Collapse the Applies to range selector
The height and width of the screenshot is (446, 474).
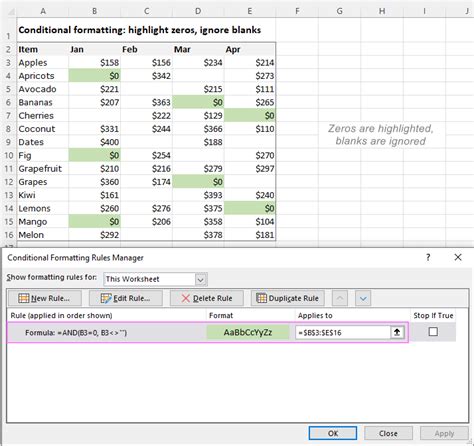point(397,332)
